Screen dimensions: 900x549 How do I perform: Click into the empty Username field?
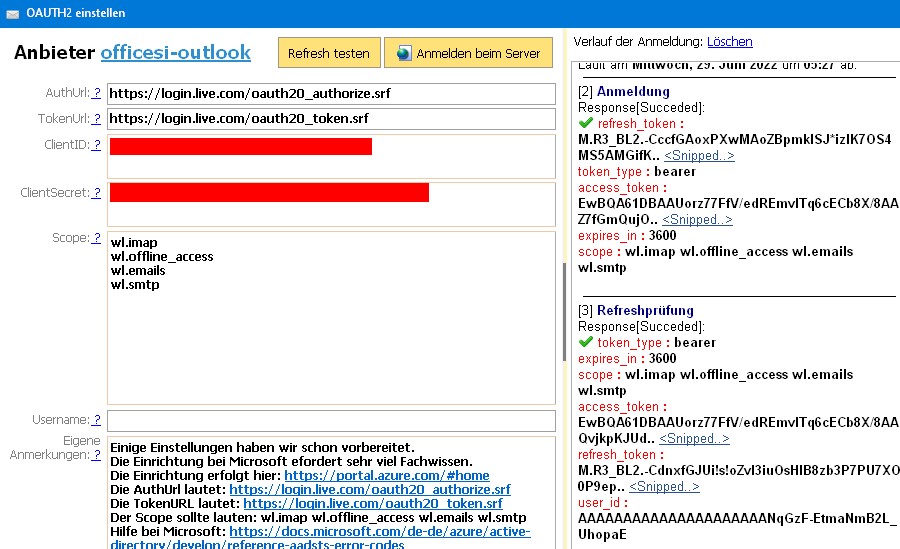331,421
